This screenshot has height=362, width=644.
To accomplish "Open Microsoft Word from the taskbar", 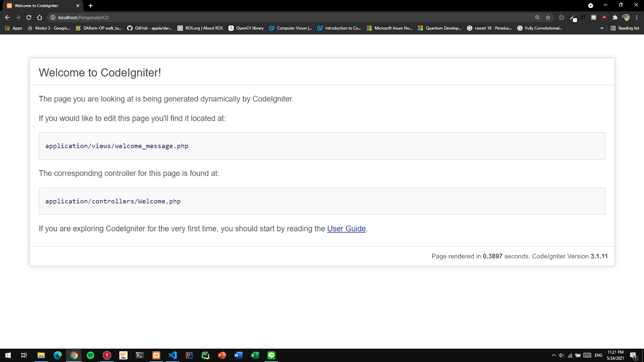I will [x=239, y=355].
